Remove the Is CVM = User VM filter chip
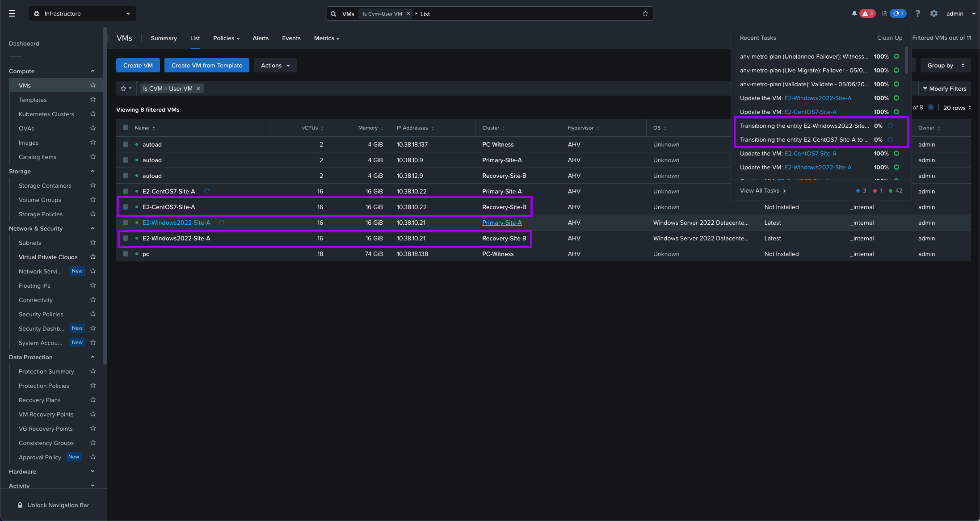980x521 pixels. click(198, 88)
